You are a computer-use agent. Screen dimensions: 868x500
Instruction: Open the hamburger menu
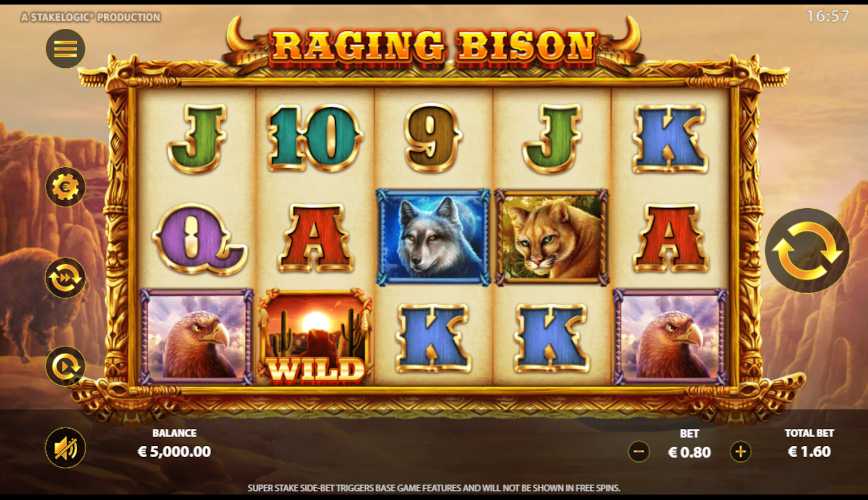65,49
